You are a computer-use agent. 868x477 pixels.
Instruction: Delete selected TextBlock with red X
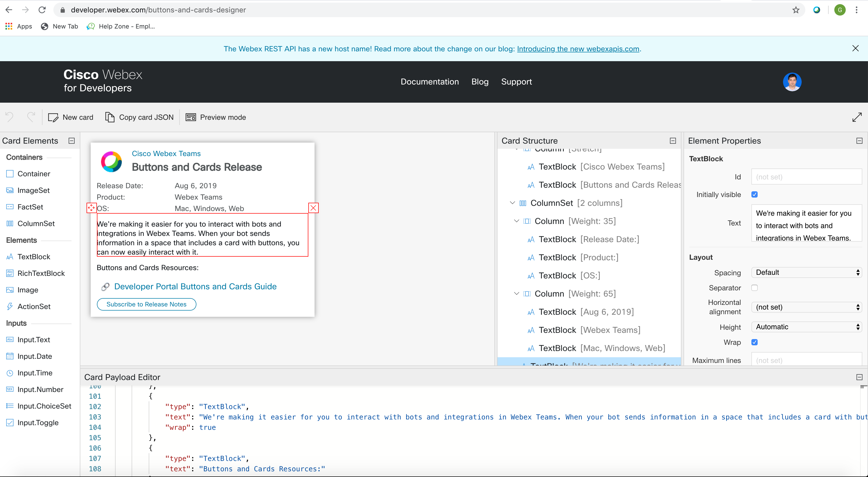tap(313, 208)
